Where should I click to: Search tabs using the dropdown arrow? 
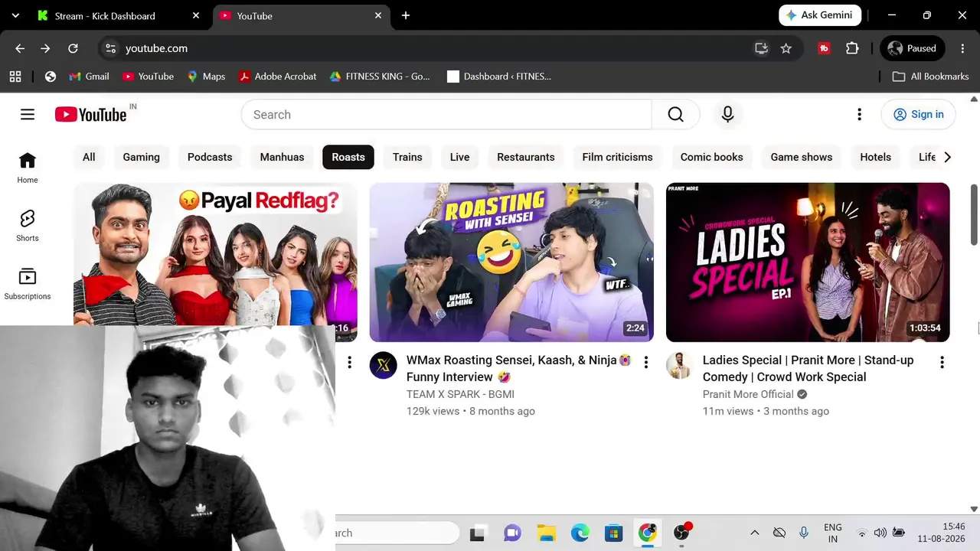[x=15, y=15]
